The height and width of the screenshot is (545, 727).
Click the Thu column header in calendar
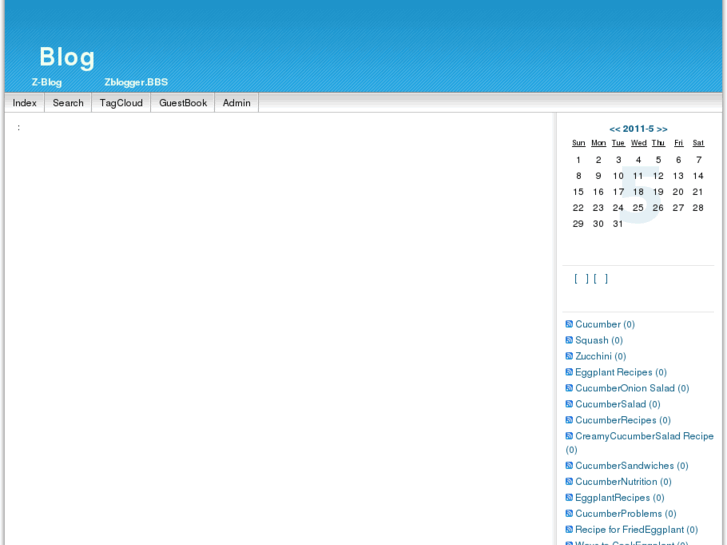point(658,143)
